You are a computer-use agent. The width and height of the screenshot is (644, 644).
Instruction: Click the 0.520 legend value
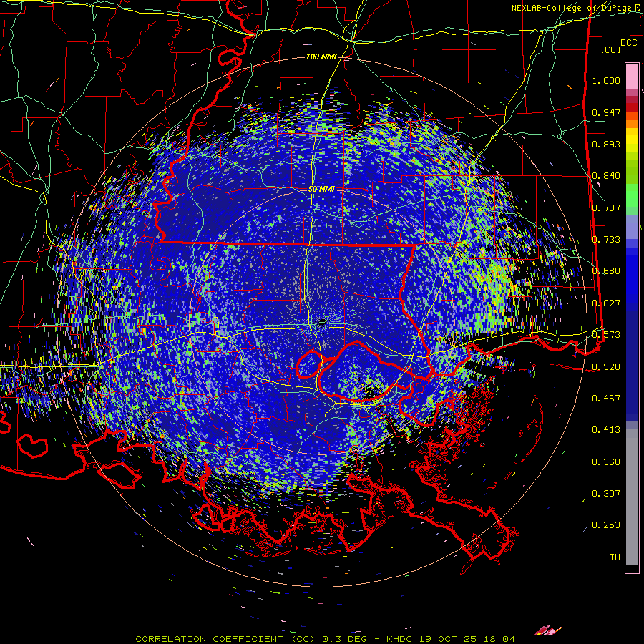coord(606,367)
